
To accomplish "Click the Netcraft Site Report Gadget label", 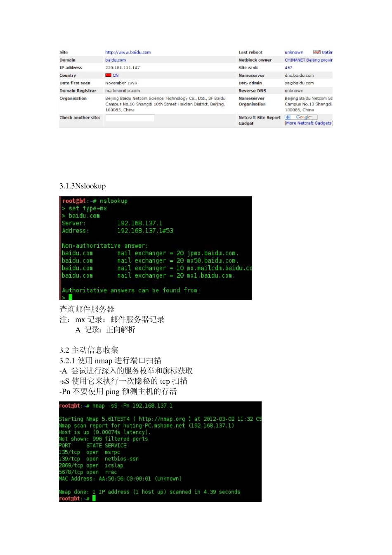I will point(260,121).
